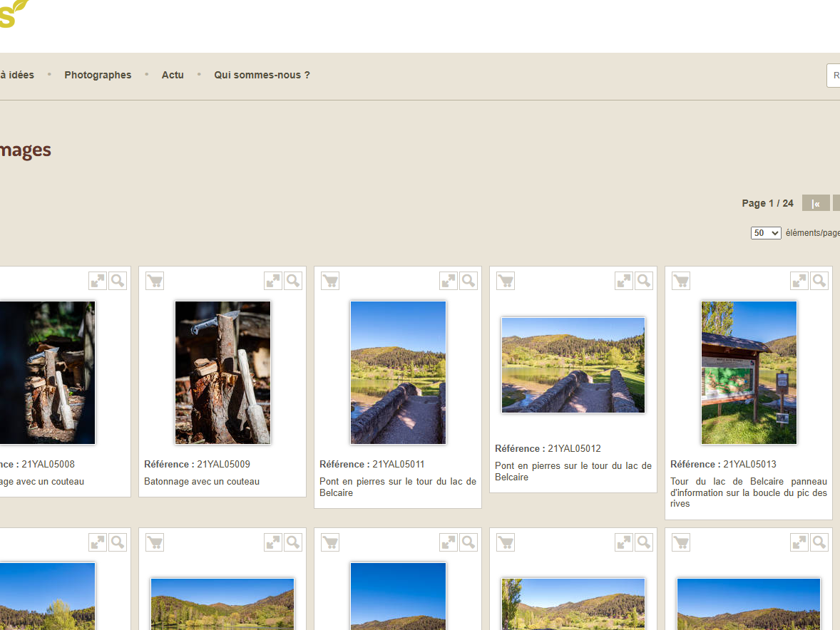Image resolution: width=840 pixels, height=630 pixels.
Task: Zoom on image 21YAL05011 with magnifier
Action: click(468, 281)
